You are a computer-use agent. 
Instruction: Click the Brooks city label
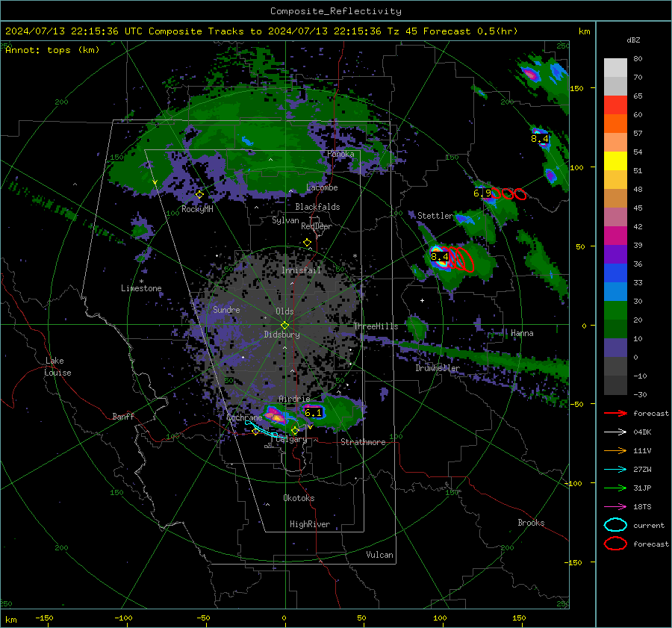[531, 523]
